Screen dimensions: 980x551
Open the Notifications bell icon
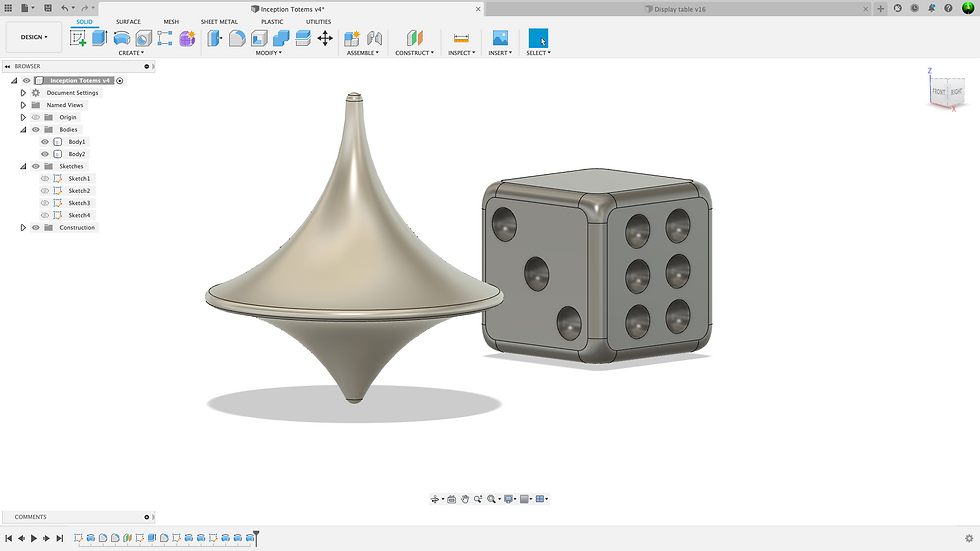[x=931, y=8]
